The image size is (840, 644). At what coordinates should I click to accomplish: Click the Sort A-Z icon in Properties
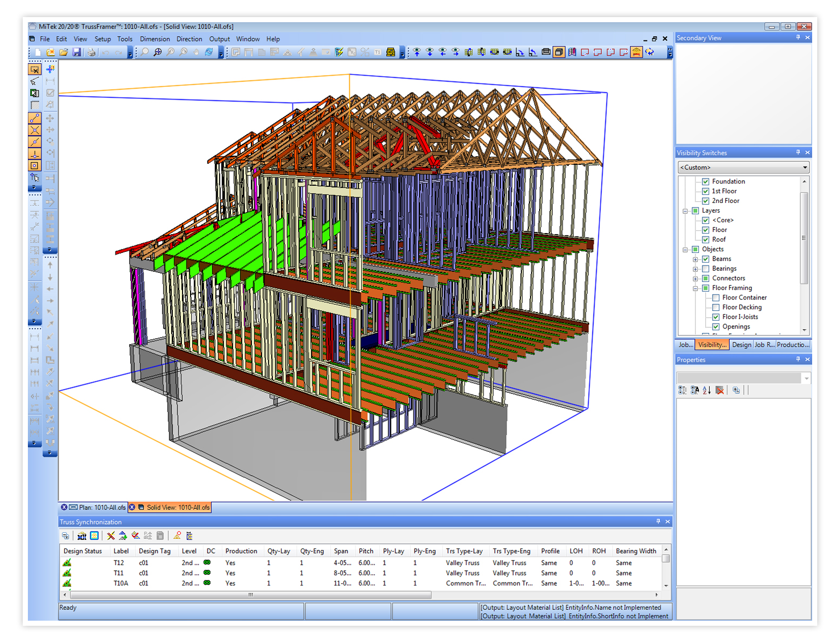(707, 390)
